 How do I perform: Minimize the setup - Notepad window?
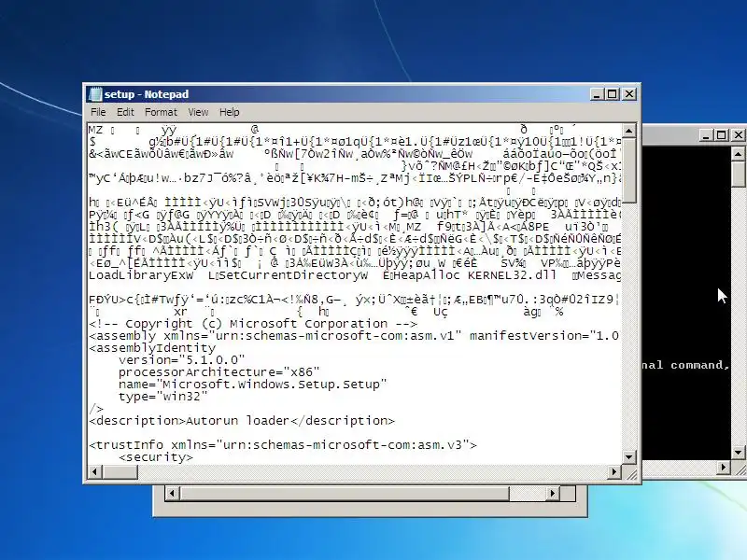tap(597, 94)
